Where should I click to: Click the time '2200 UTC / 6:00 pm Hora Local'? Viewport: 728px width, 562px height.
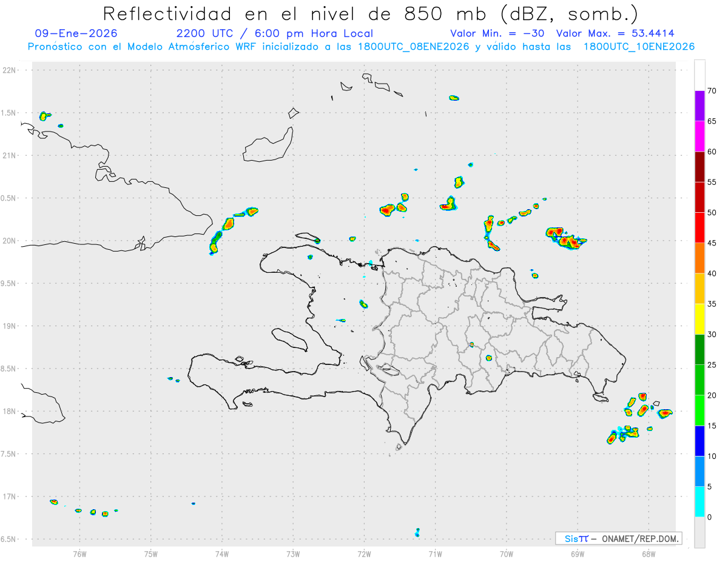coord(275,33)
